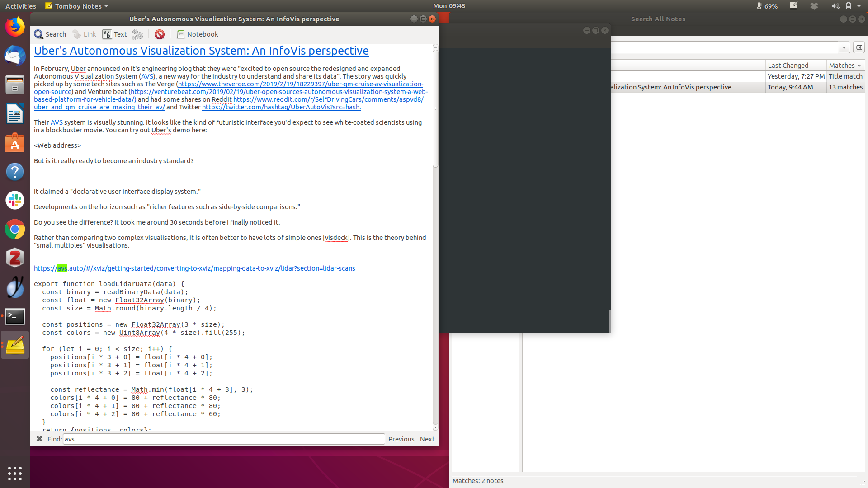This screenshot has width=868, height=488.
Task: Click the note's vertical scrollbar
Action: (435, 108)
